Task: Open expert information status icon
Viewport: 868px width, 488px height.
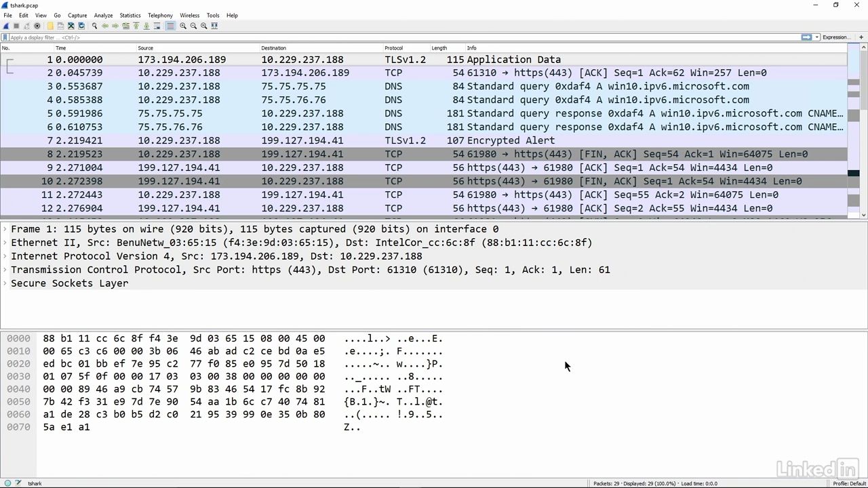Action: (x=7, y=483)
